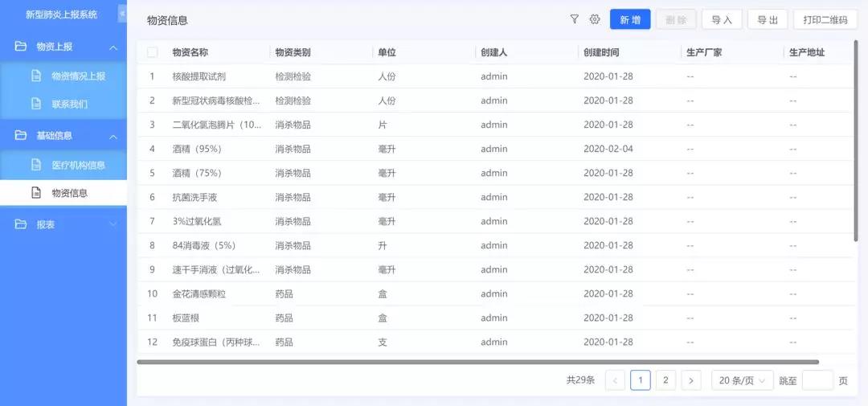Click the 打印二维码 button
Image resolution: width=868 pixels, height=406 pixels.
tap(825, 19)
